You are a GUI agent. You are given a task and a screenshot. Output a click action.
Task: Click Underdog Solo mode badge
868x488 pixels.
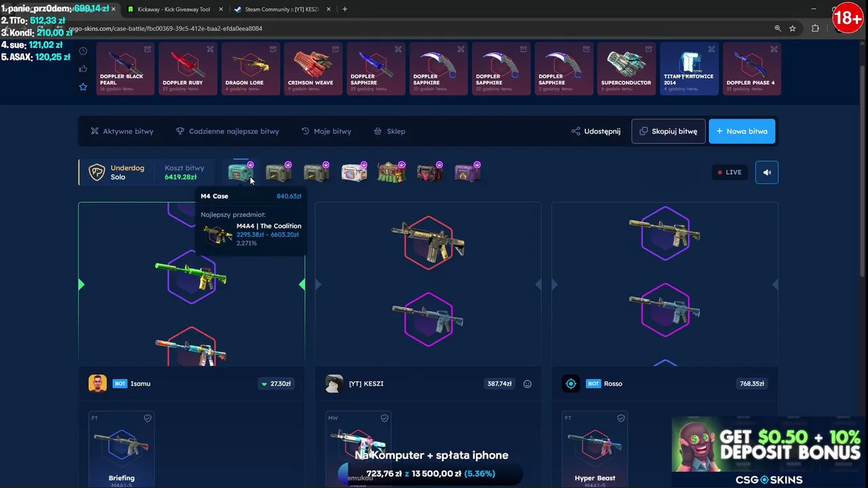tap(119, 172)
